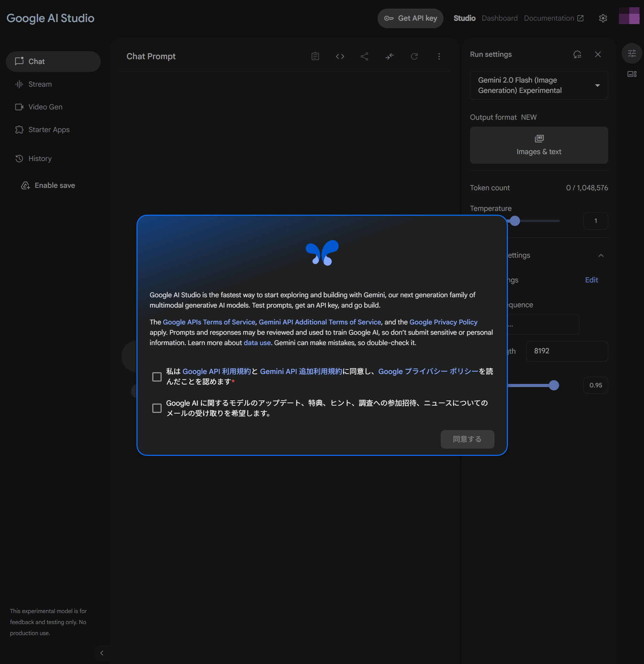Click the reset run settings icon
Screen dimensions: 644x664
click(x=577, y=54)
